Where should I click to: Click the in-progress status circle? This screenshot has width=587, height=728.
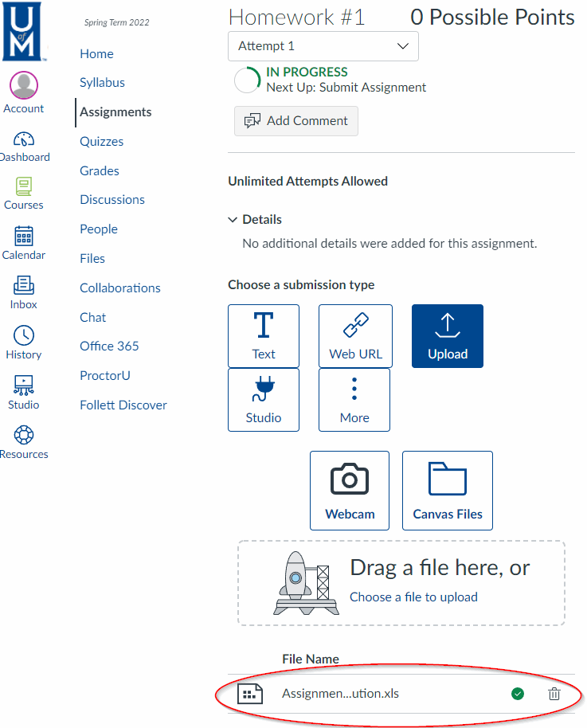point(248,80)
